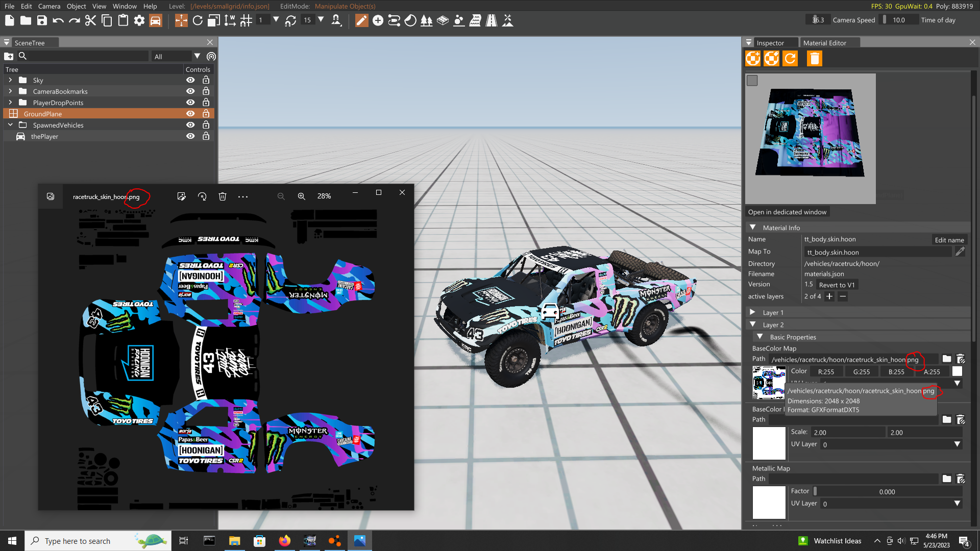The width and height of the screenshot is (980, 551).
Task: Toggle visibility of the Sky folder
Action: [190, 80]
